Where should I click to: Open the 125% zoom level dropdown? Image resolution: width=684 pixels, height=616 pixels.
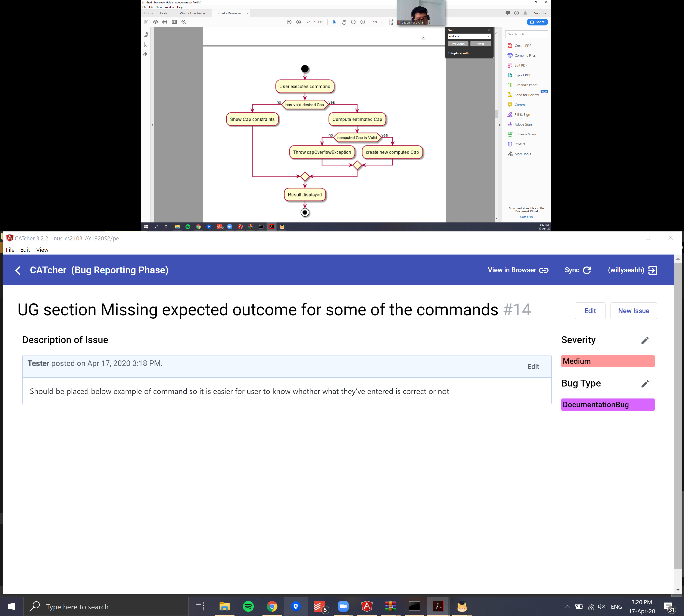(382, 22)
